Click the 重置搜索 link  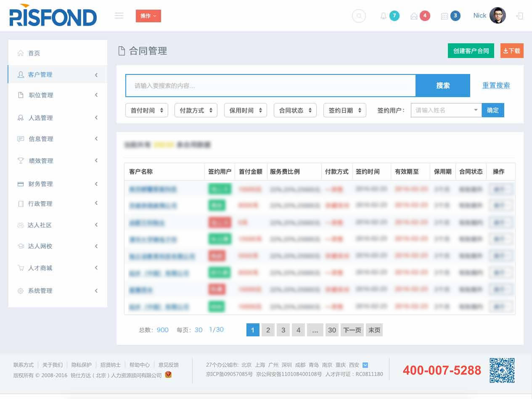pyautogui.click(x=496, y=85)
